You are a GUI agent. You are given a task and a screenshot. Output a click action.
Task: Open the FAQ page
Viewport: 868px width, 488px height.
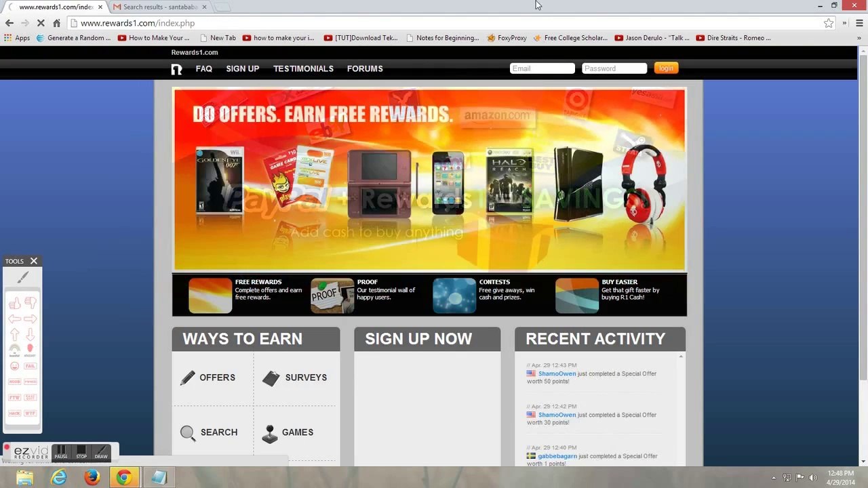point(204,68)
